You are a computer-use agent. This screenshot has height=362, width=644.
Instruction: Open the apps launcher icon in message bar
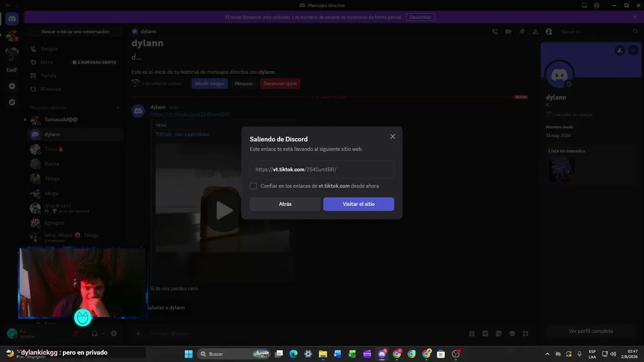pyautogui.click(x=526, y=333)
